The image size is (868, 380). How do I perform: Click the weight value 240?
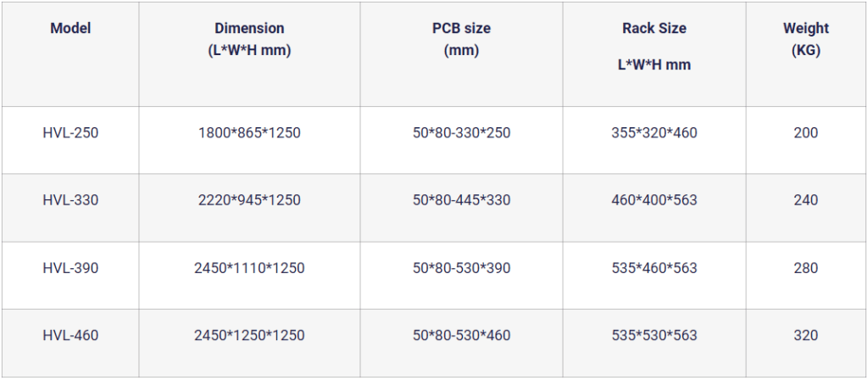coord(805,200)
